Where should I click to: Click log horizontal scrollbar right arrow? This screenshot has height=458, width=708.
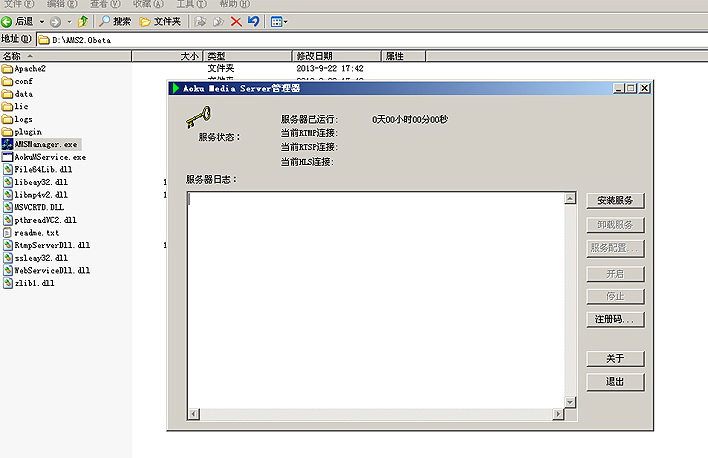click(x=558, y=414)
